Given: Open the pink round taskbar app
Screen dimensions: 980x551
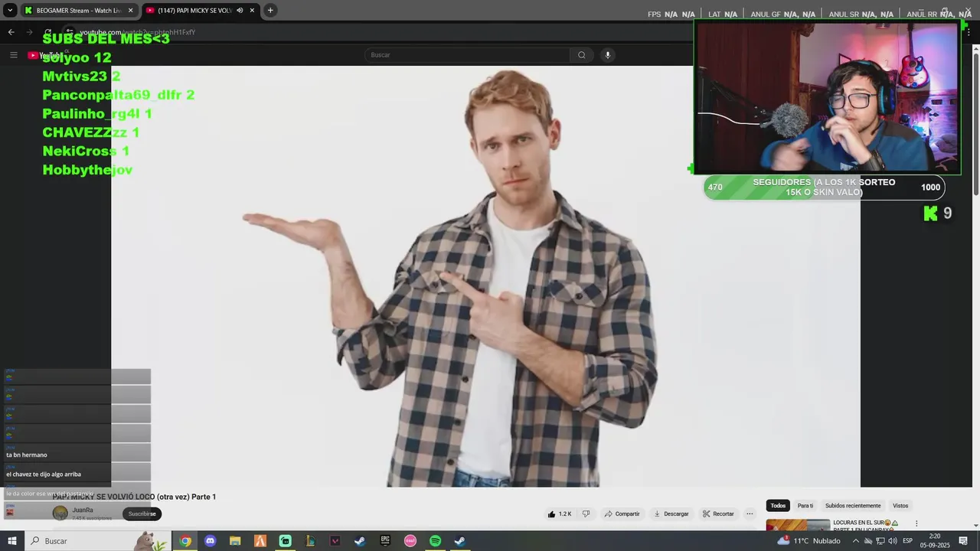Looking at the screenshot, I should (x=410, y=541).
